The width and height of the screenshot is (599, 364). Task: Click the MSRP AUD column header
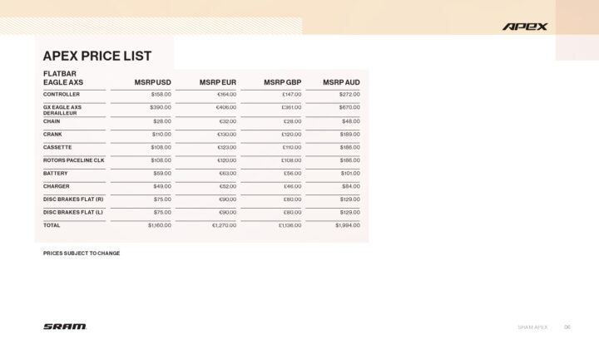pyautogui.click(x=341, y=82)
